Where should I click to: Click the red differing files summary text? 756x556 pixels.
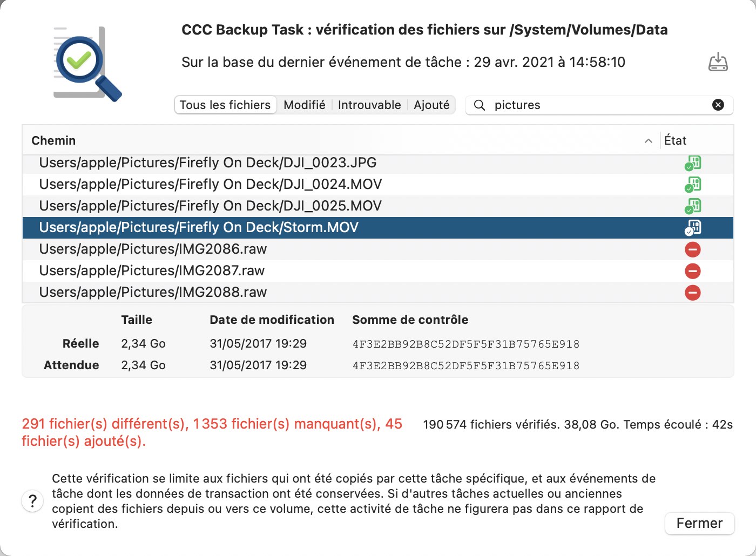pos(212,432)
